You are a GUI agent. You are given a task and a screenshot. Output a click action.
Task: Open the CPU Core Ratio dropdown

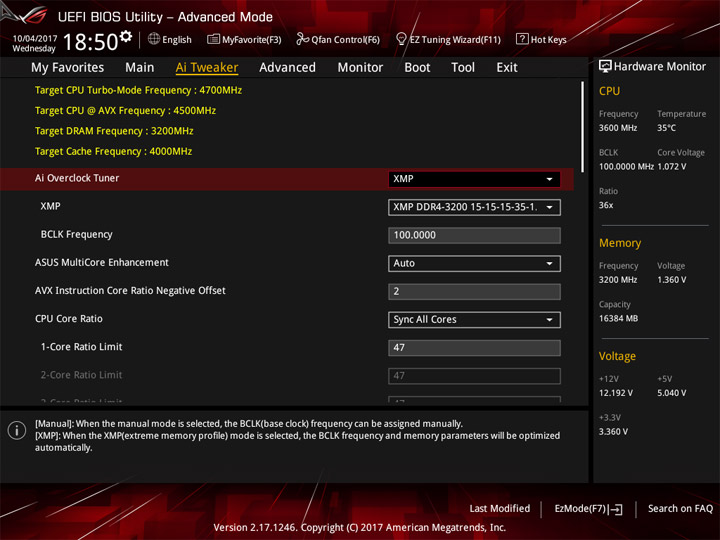click(474, 320)
